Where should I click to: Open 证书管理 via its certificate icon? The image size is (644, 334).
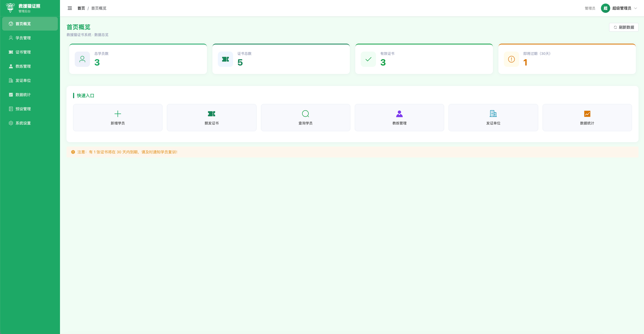[x=11, y=52]
